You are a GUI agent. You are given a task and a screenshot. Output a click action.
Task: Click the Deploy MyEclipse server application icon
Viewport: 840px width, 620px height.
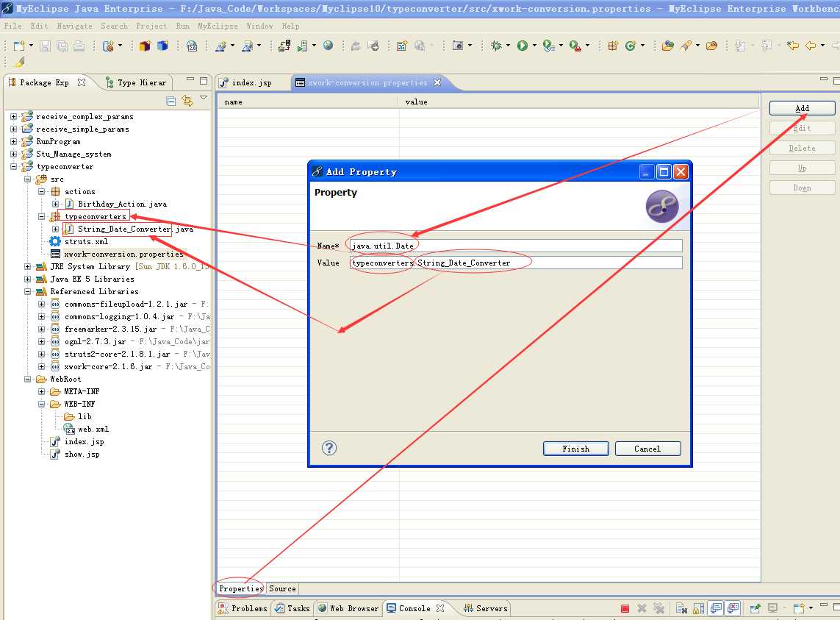point(284,46)
